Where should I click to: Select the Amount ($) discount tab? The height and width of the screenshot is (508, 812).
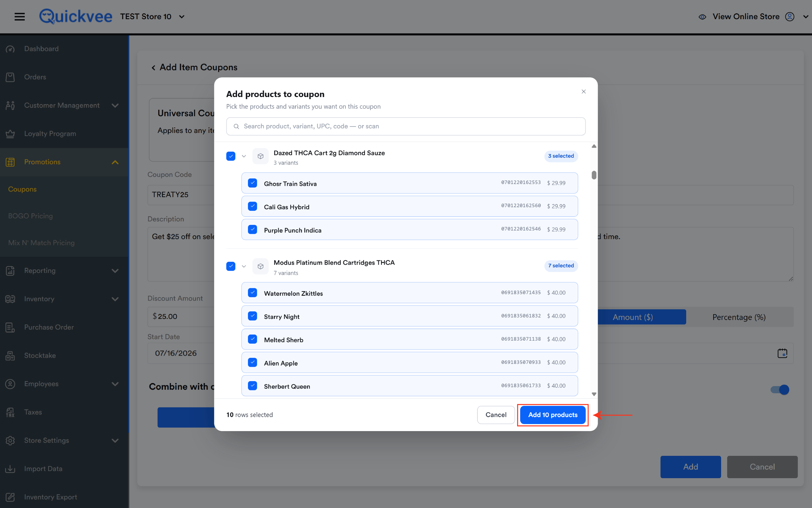633,317
